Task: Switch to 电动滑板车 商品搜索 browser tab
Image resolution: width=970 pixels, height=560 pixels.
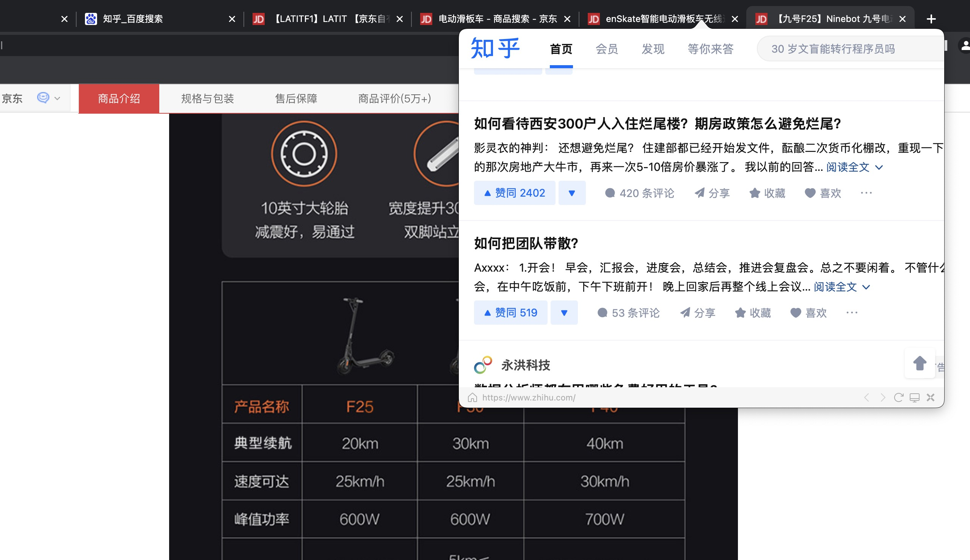Action: (x=494, y=19)
